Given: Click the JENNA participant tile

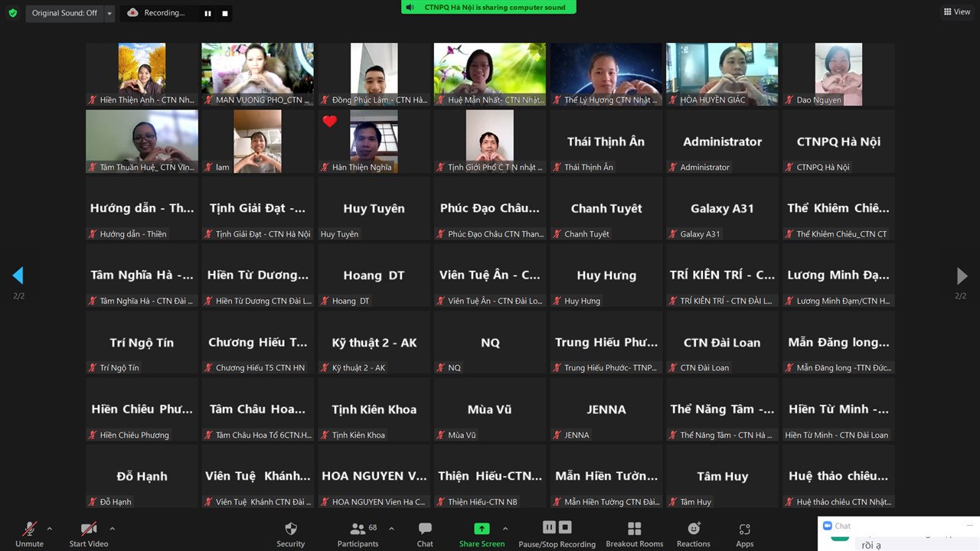Looking at the screenshot, I should [606, 409].
